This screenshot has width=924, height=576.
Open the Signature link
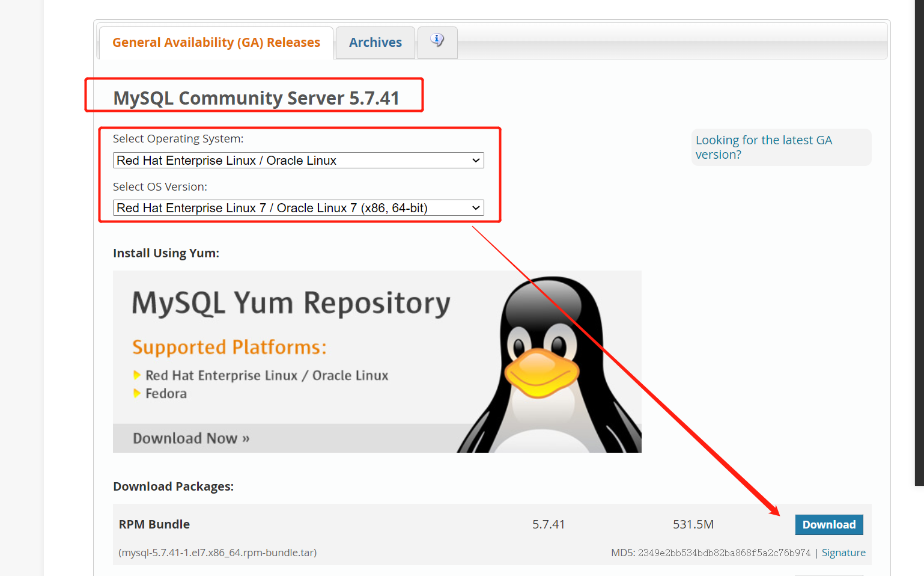[843, 552]
